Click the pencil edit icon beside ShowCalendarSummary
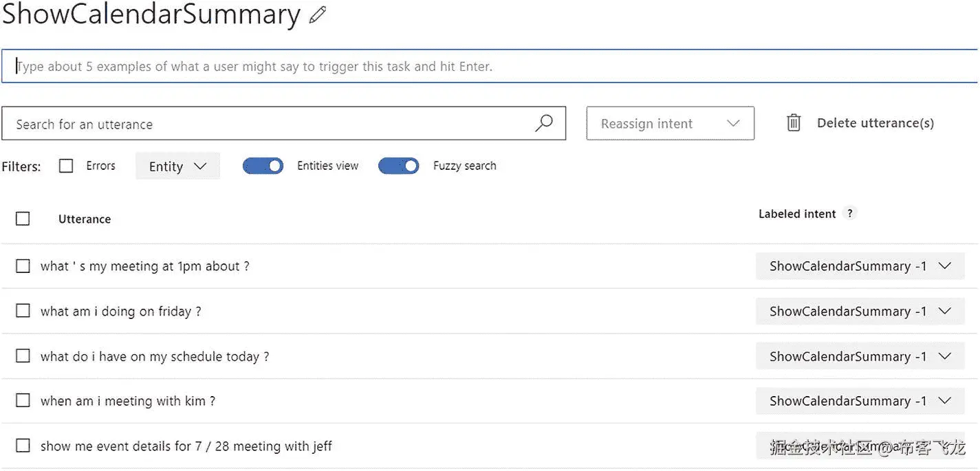 pyautogui.click(x=317, y=15)
